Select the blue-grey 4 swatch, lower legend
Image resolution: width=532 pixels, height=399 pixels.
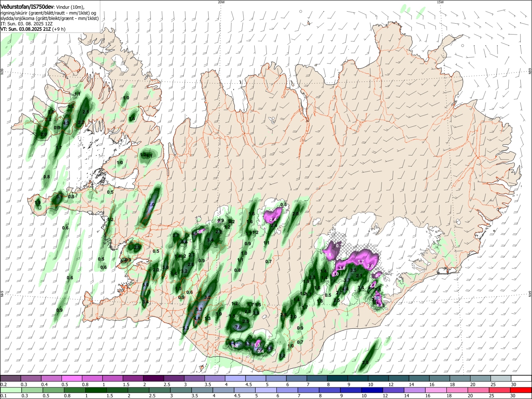(x=223, y=390)
